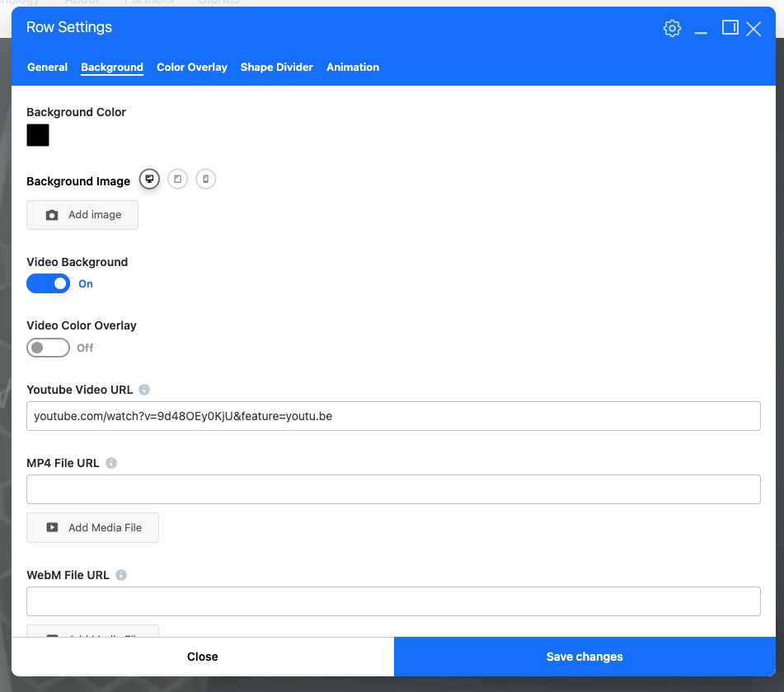Screen dimensions: 784x692
Task: Select desktop device icon for Background Image
Action: (x=149, y=179)
